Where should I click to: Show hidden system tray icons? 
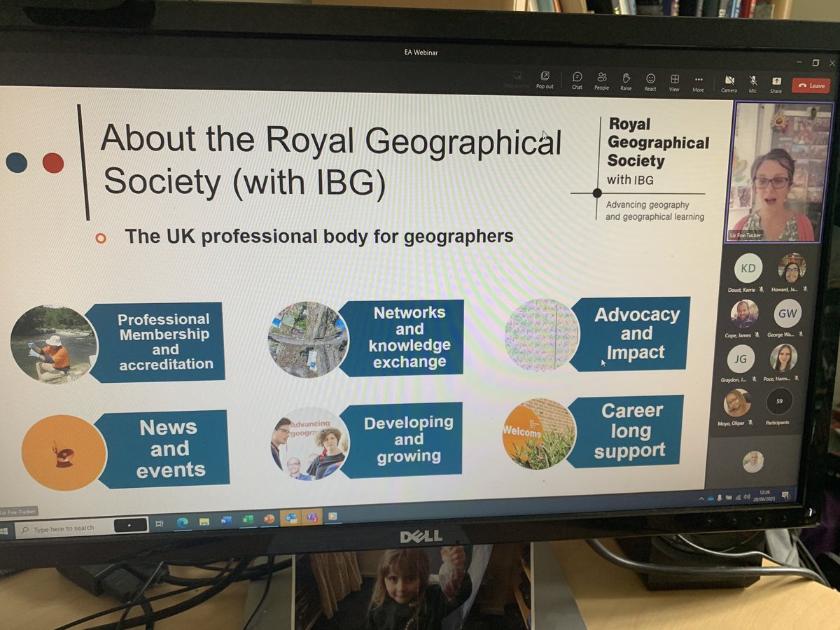[701, 499]
